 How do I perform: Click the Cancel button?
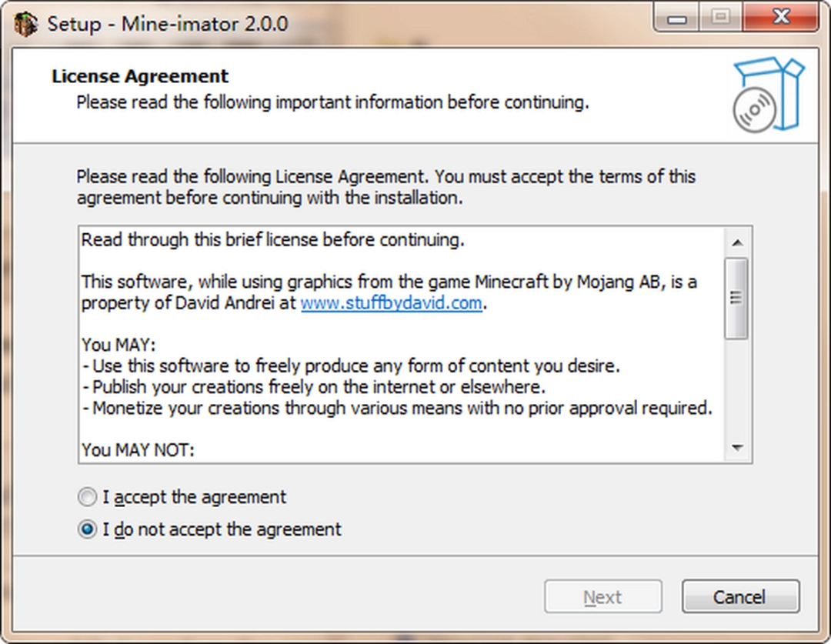(x=739, y=596)
